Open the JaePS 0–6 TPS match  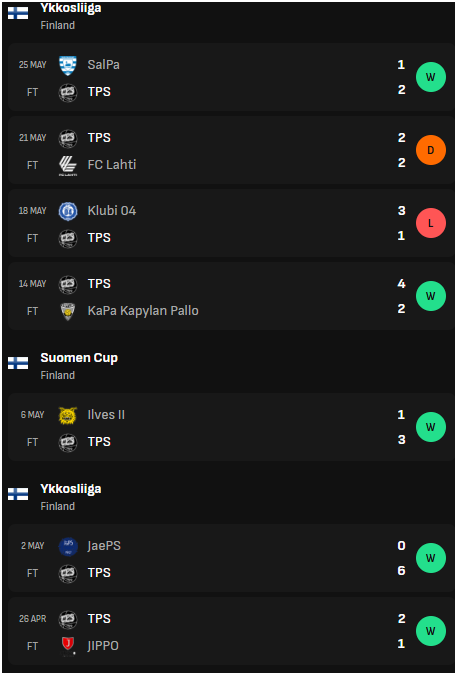click(231, 558)
